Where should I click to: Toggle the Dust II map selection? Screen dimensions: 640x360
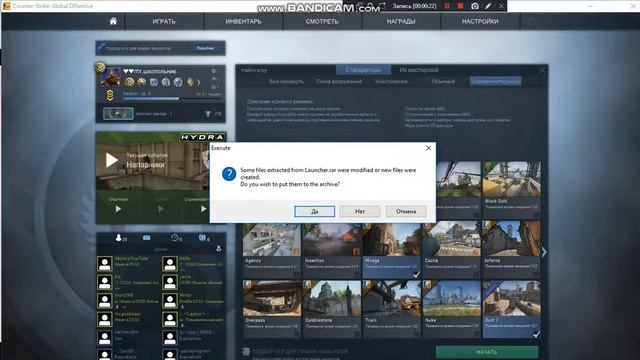coord(511,309)
